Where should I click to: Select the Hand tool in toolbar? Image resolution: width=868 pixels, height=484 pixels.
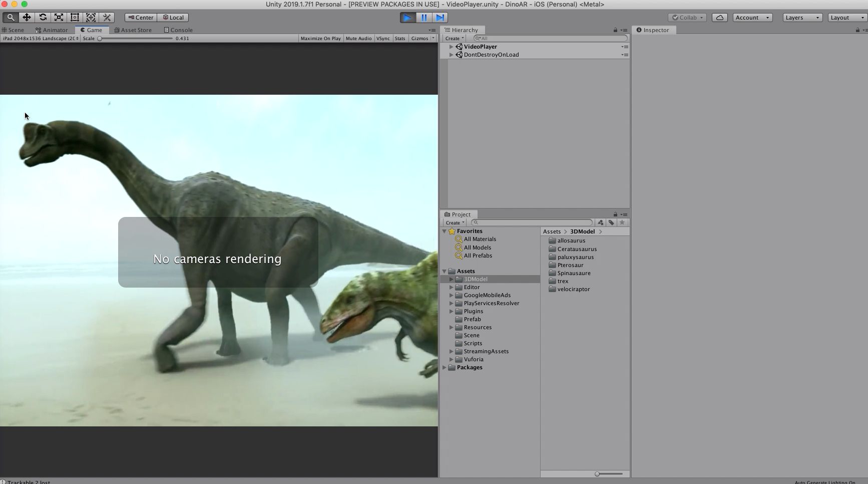[11, 18]
